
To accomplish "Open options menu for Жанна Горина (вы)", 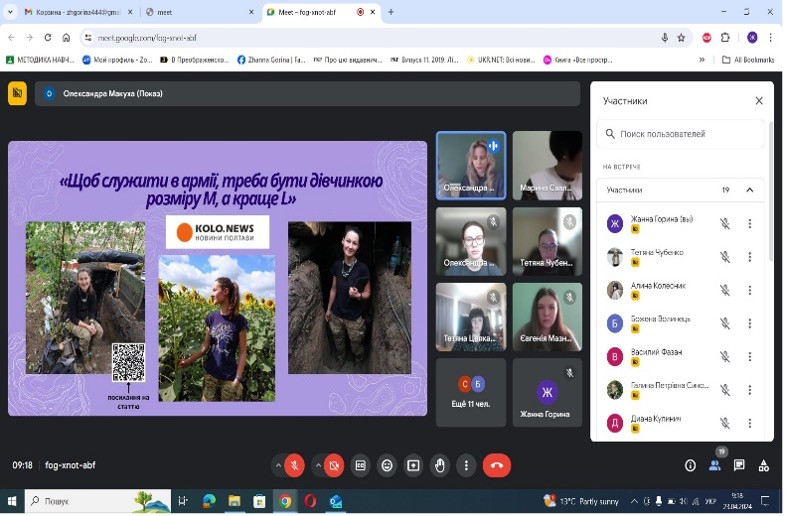I will (x=750, y=224).
